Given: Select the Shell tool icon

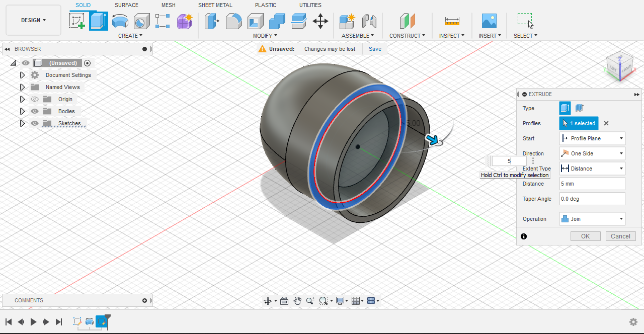Looking at the screenshot, I should (x=256, y=21).
